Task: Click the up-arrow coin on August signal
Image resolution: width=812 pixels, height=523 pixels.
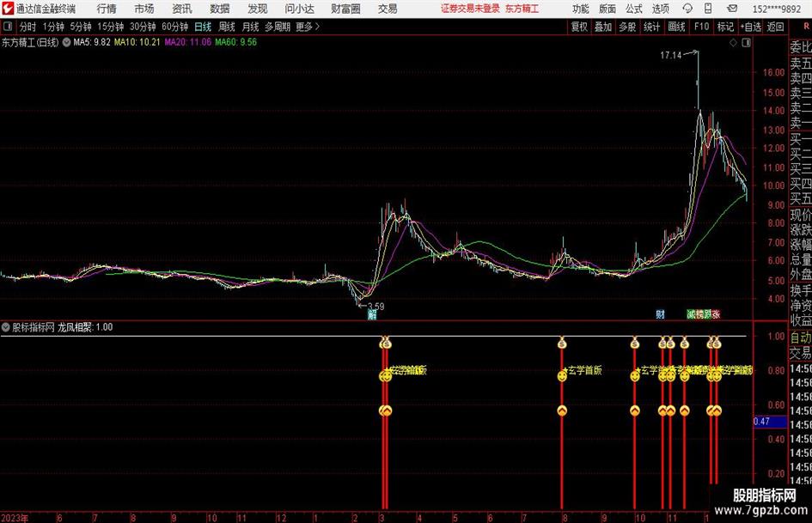Action: (x=562, y=410)
